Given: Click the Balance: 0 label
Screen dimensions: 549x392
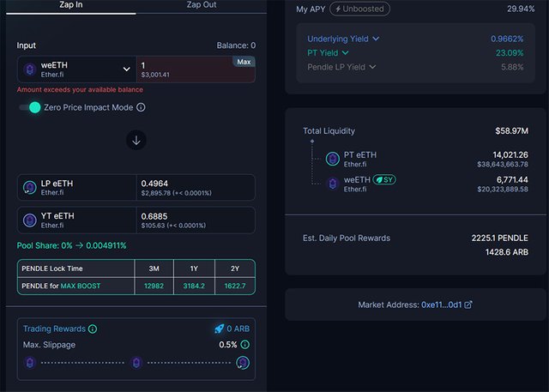Looking at the screenshot, I should pyautogui.click(x=236, y=45).
